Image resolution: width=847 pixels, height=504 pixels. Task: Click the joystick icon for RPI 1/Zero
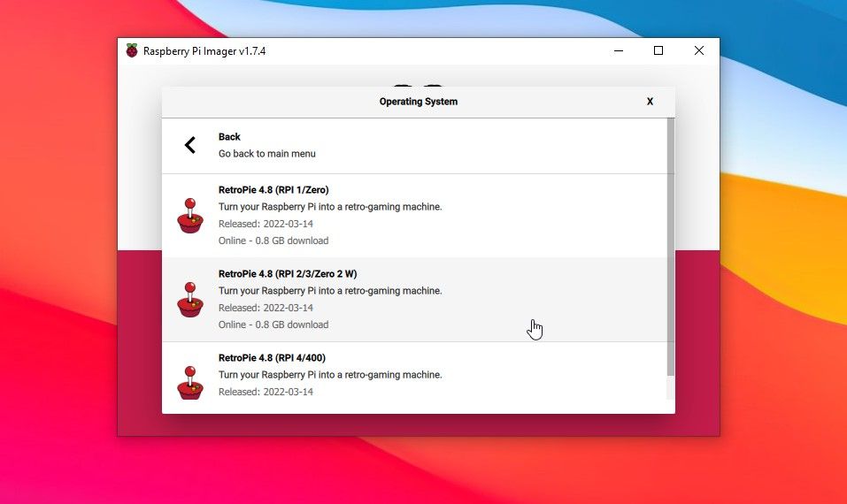click(189, 216)
